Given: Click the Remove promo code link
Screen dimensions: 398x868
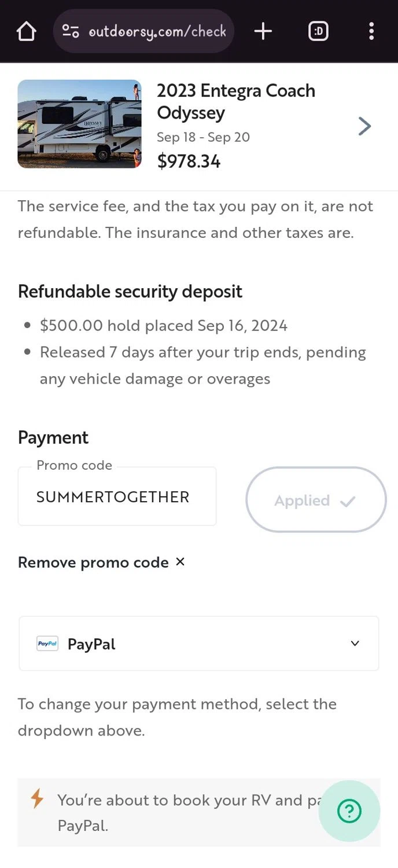Looking at the screenshot, I should (x=93, y=562).
